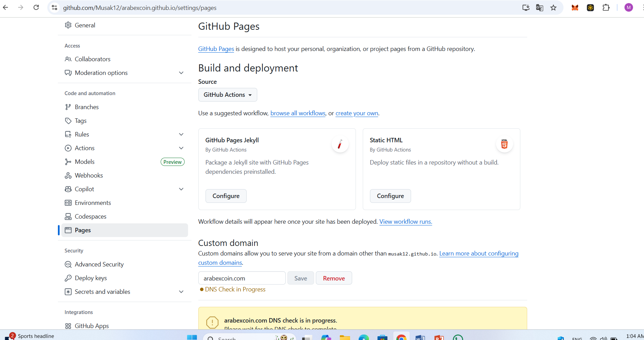This screenshot has width=644, height=340.
Task: Expand the Moderation options section
Action: (x=181, y=73)
